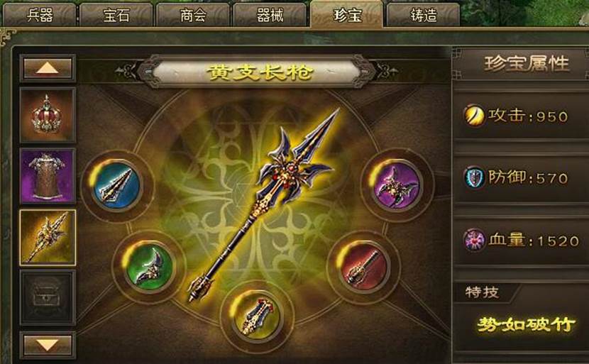Click the purple winged guard component orb
The image size is (589, 364).
tap(396, 186)
